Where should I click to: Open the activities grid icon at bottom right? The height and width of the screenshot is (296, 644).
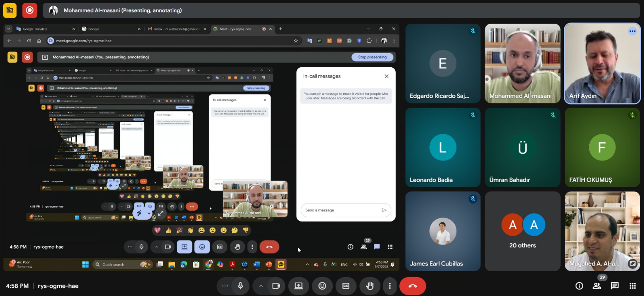coord(632,286)
